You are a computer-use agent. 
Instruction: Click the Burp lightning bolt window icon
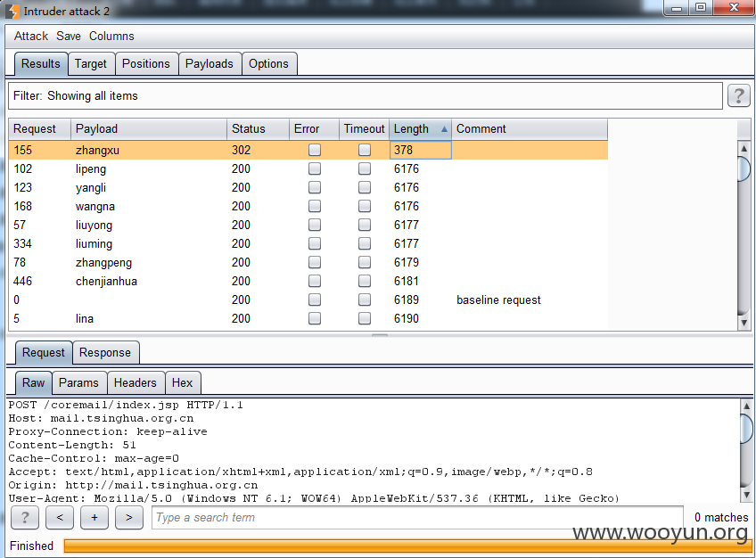coord(12,11)
